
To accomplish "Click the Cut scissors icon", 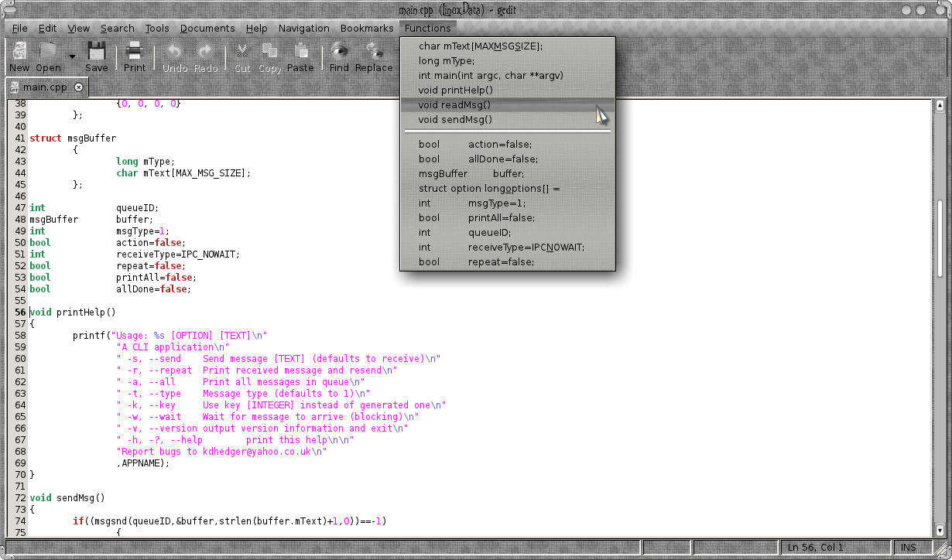I will click(243, 57).
